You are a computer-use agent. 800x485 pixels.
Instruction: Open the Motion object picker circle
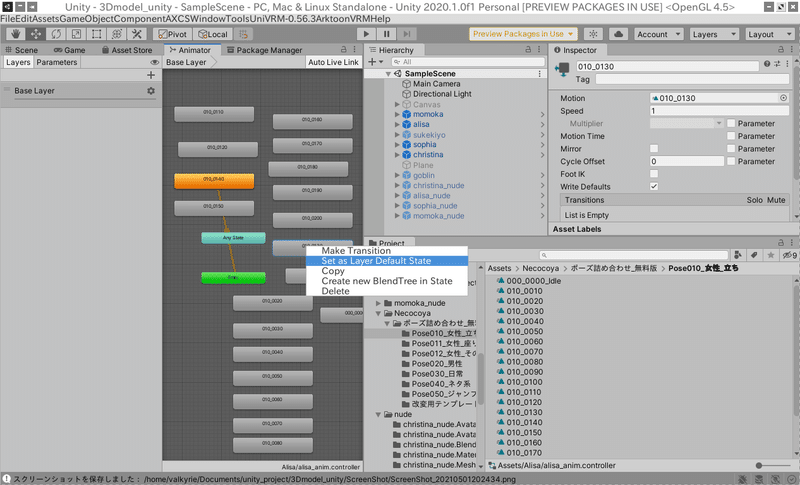point(783,98)
